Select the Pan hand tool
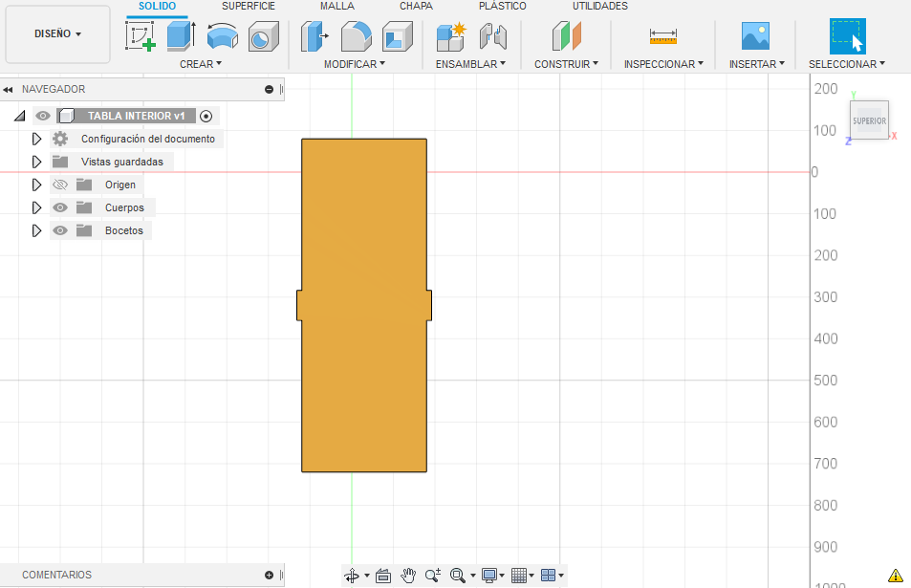This screenshot has height=588, width=911. tap(408, 576)
